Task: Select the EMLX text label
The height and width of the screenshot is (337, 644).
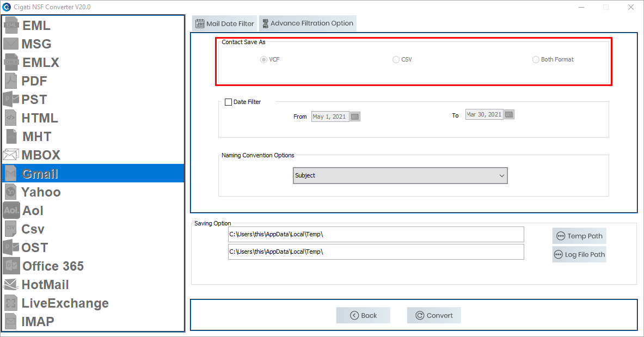Action: (41, 63)
